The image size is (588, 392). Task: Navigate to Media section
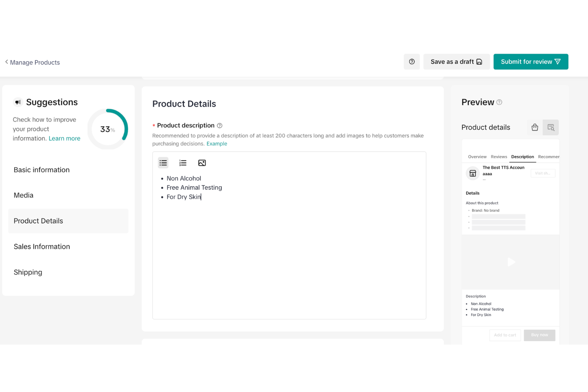24,195
